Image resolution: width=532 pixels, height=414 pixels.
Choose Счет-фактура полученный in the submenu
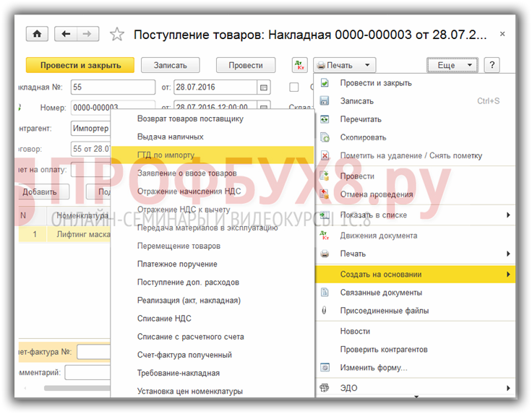[x=184, y=355]
